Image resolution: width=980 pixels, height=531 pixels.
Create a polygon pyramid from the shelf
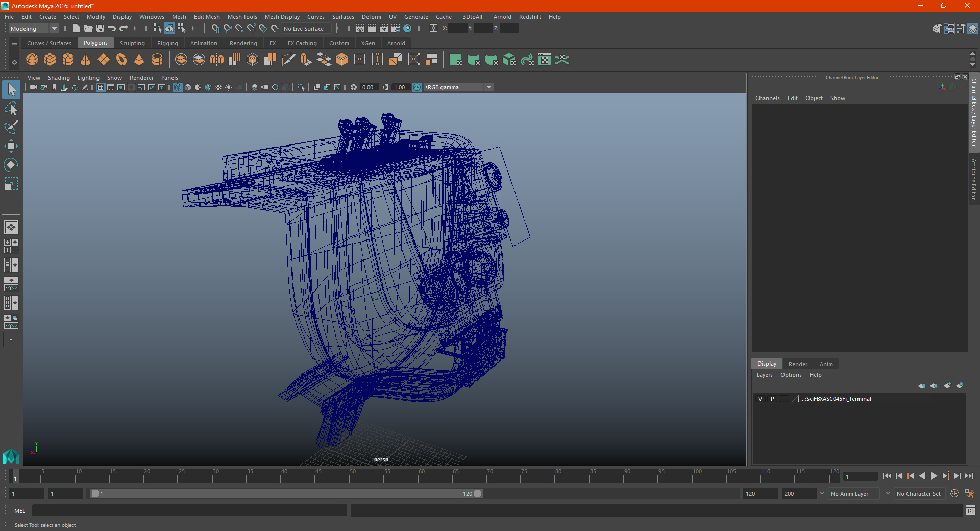coord(139,60)
